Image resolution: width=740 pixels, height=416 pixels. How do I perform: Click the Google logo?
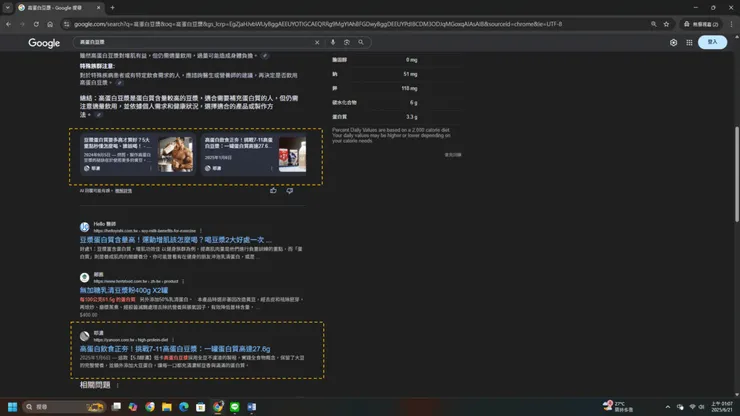44,43
